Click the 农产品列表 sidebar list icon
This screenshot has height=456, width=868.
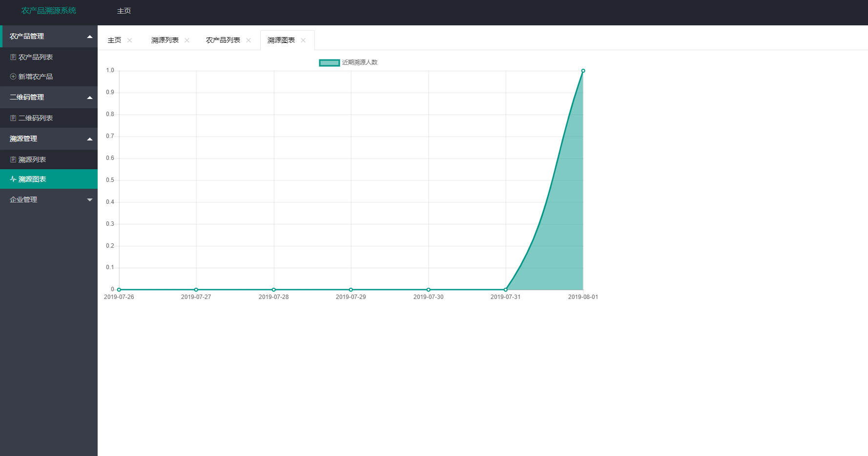coord(13,57)
